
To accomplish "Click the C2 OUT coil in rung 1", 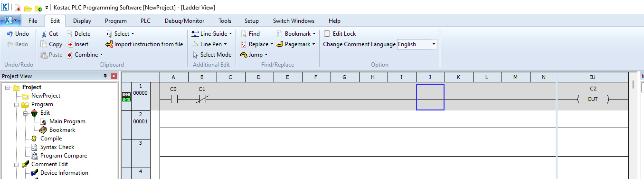I will [592, 99].
